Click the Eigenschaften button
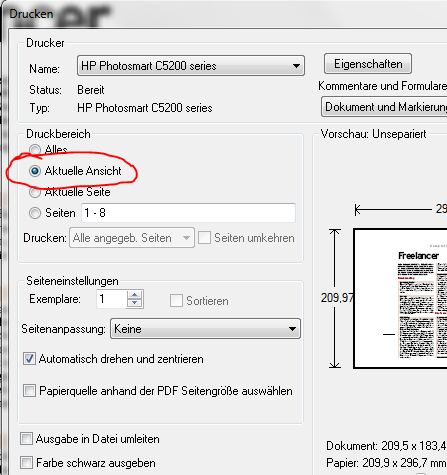The height and width of the screenshot is (475, 447). [368, 64]
